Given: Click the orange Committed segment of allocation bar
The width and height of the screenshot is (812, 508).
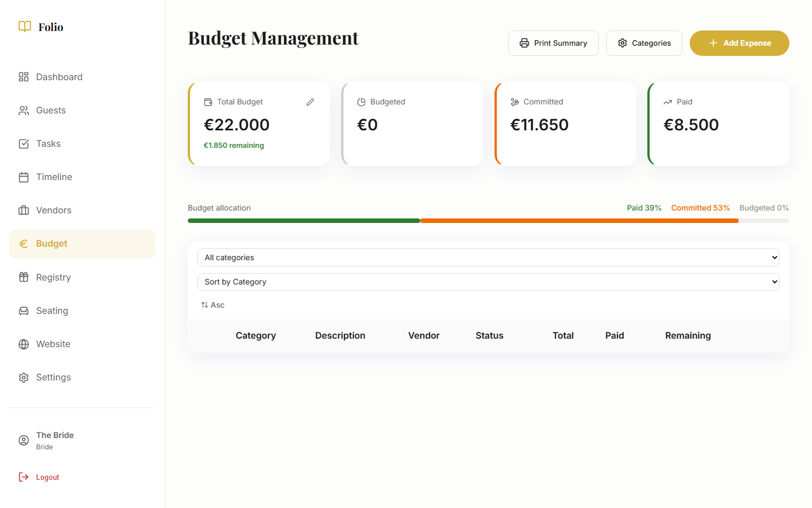Looking at the screenshot, I should [x=579, y=221].
